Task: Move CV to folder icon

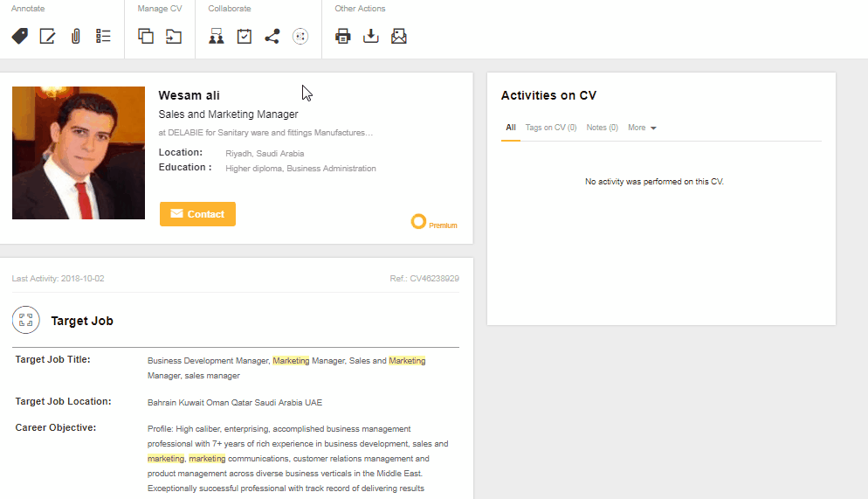Action: (x=174, y=37)
